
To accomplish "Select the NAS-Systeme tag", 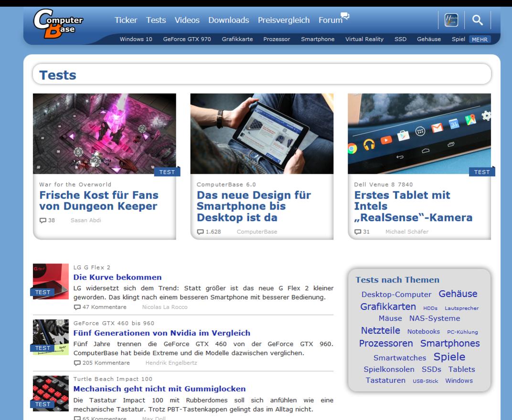I will click(435, 318).
